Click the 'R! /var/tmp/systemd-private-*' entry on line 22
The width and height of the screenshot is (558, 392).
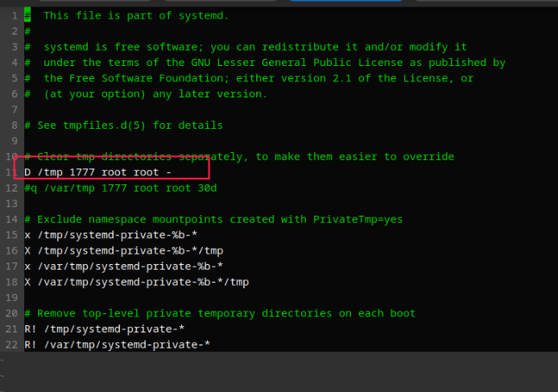point(117,345)
